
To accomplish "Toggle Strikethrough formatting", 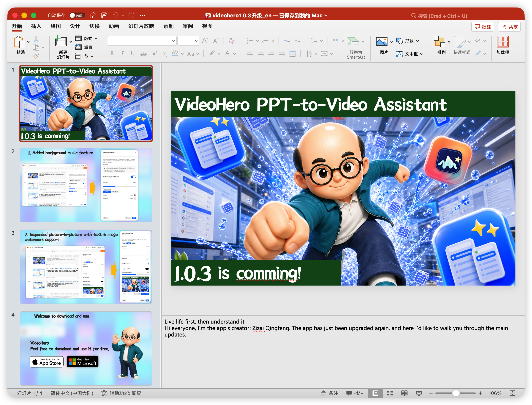I will 144,54.
